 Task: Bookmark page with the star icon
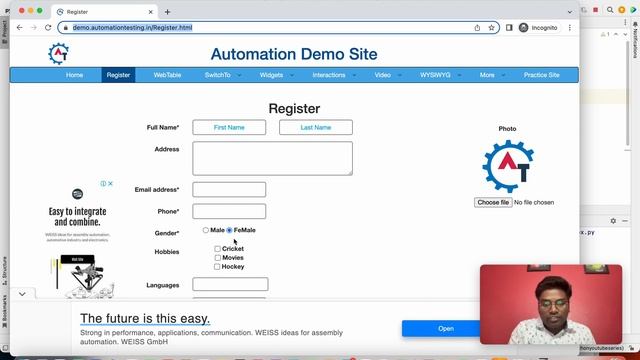pos(491,28)
